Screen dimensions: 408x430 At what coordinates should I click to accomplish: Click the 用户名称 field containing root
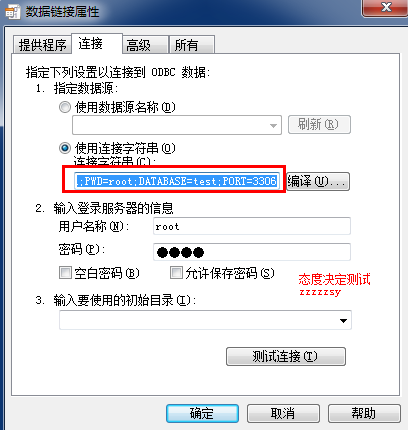(252, 226)
